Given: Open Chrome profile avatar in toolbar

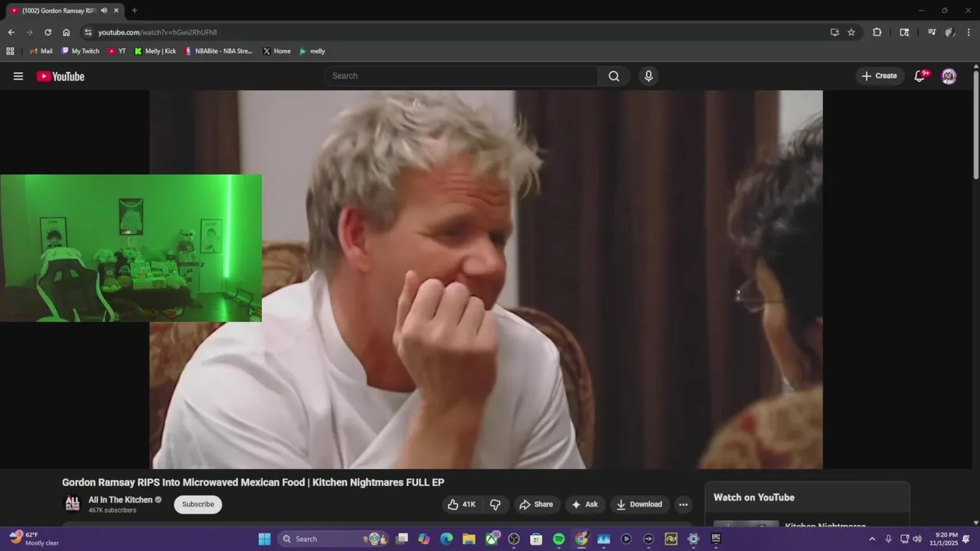Looking at the screenshot, I should (950, 32).
